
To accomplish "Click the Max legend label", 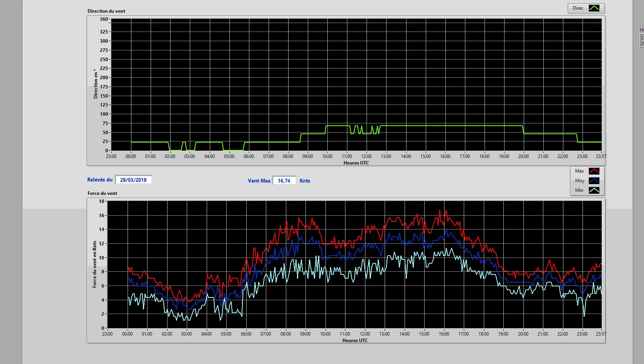I will pos(579,171).
